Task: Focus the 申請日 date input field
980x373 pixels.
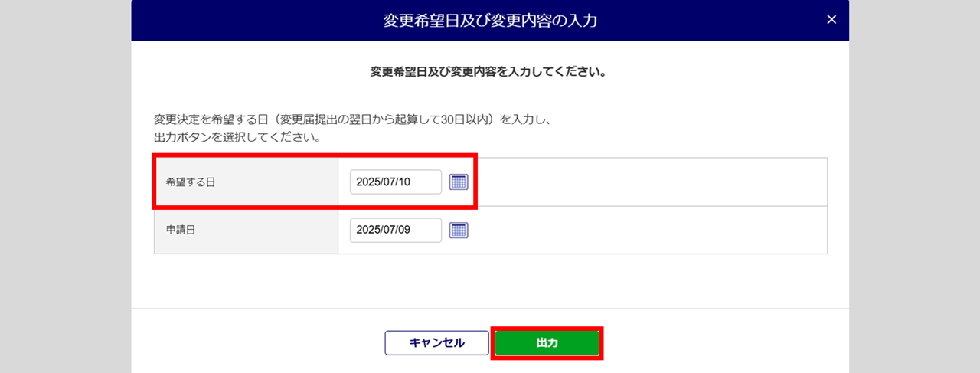Action: coord(395,230)
